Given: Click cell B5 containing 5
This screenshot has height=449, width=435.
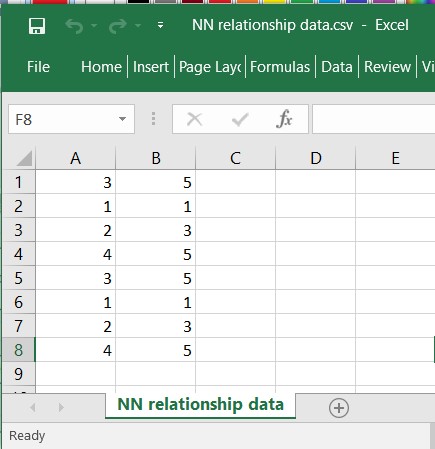Looking at the screenshot, I should point(156,278).
